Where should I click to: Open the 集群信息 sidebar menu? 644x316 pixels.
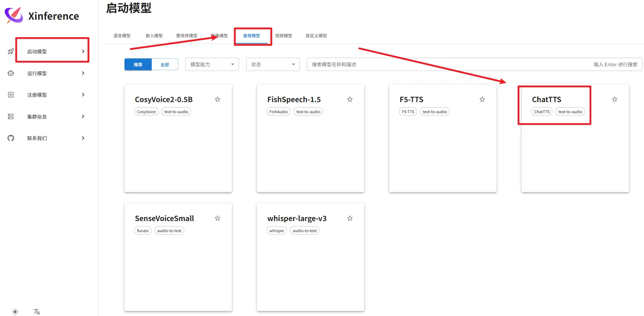point(49,116)
